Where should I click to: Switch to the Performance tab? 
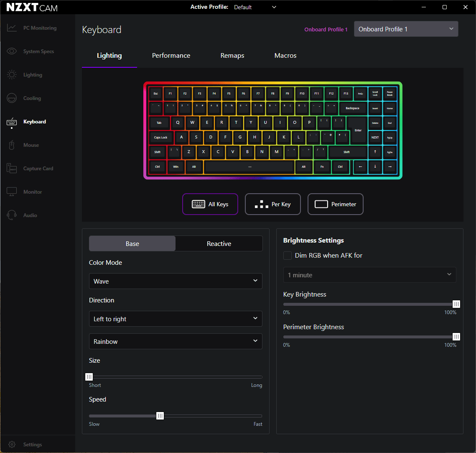click(x=171, y=56)
